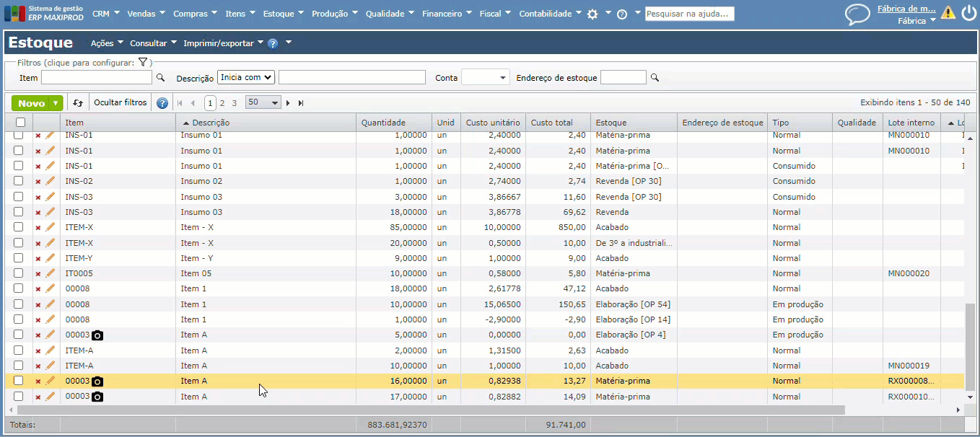Click red delete X for ITEM-Y row
980x437 pixels.
[38, 258]
